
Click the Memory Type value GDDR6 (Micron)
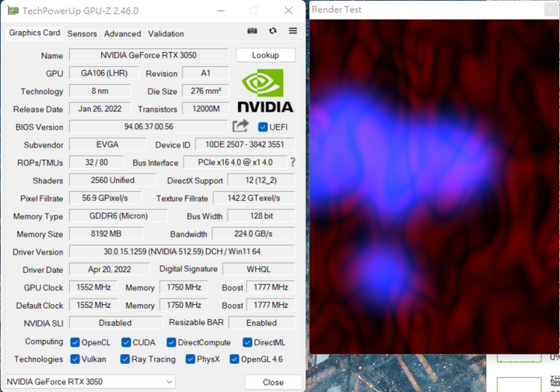tap(118, 216)
